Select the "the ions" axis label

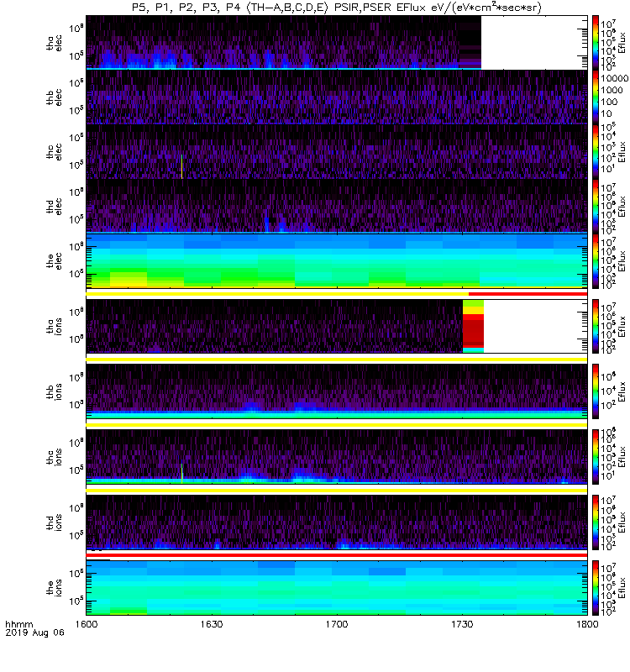click(54, 587)
